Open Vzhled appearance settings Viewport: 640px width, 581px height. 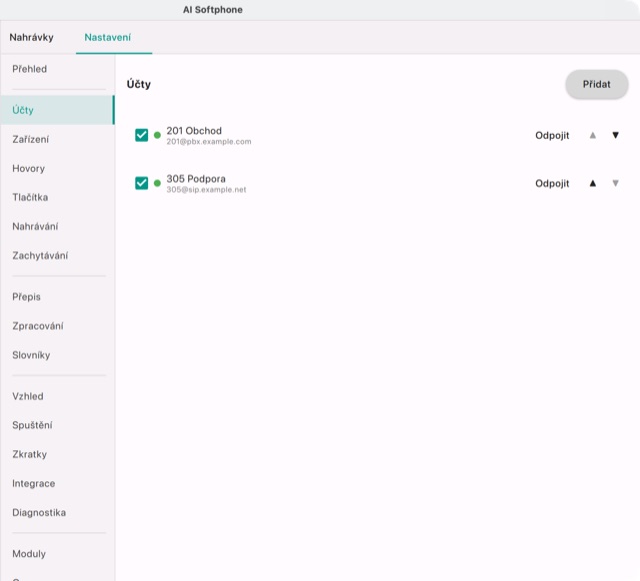click(x=57, y=396)
